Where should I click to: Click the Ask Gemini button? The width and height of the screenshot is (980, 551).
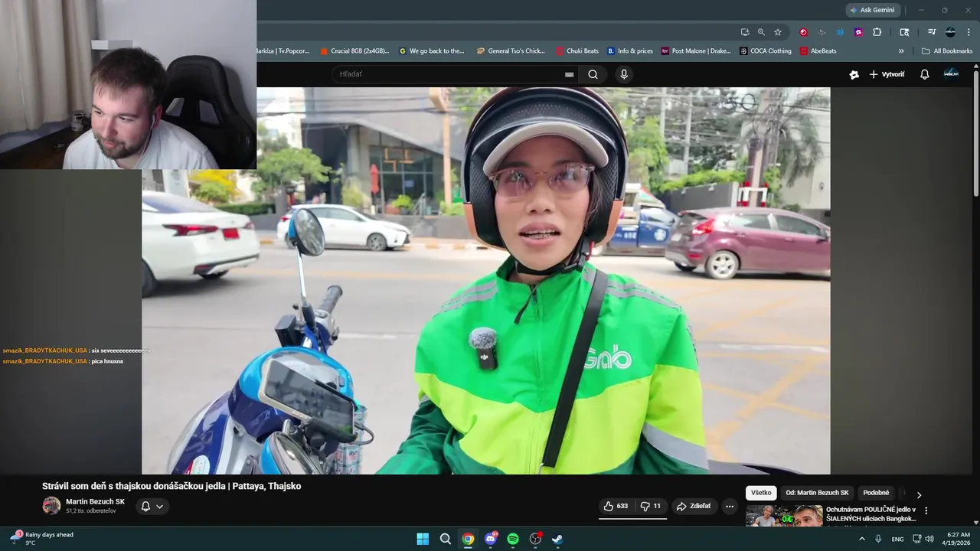click(x=873, y=10)
